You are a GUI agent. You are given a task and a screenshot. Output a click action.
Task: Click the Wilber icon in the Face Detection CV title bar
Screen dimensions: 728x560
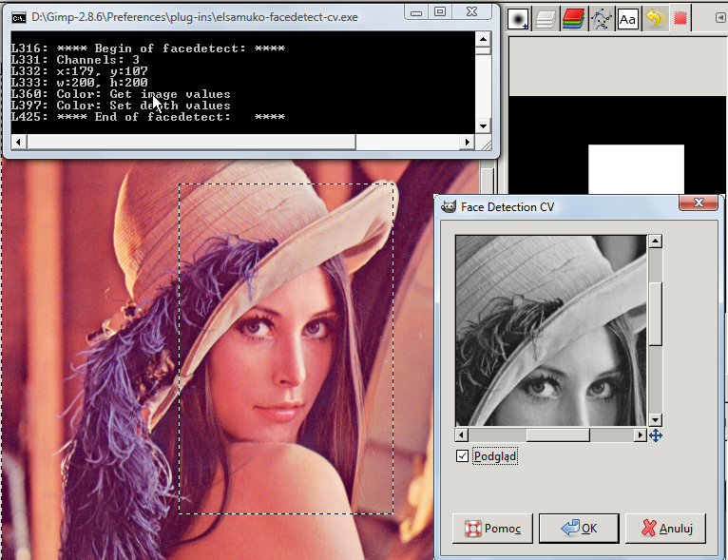pyautogui.click(x=449, y=206)
